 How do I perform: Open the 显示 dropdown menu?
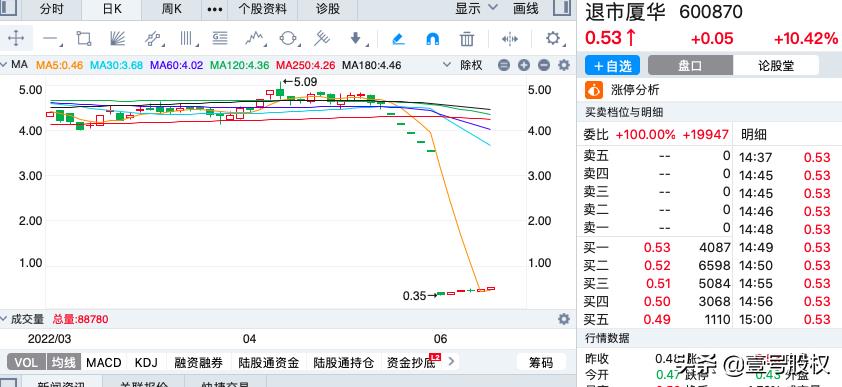tap(476, 8)
